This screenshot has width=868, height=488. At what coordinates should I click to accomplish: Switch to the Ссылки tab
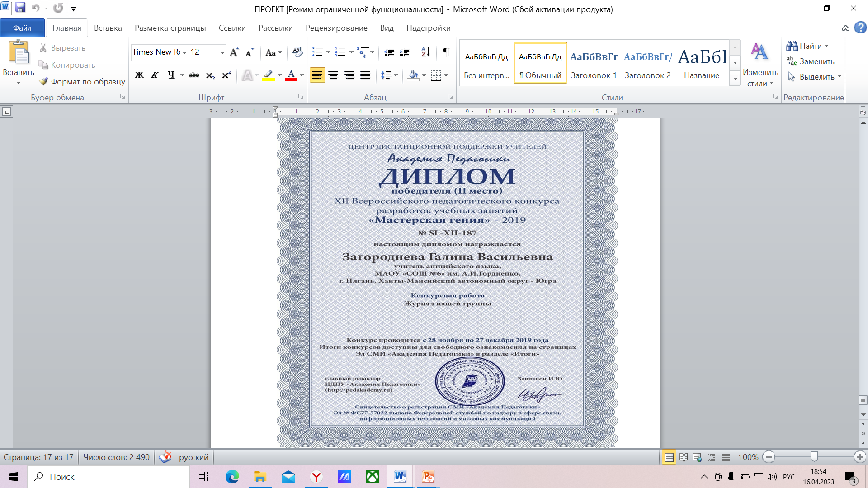click(232, 28)
